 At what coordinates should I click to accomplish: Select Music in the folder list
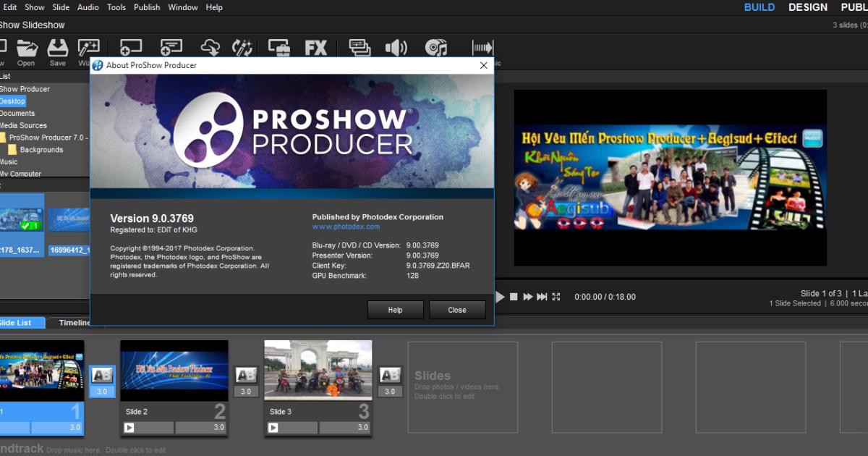point(9,162)
